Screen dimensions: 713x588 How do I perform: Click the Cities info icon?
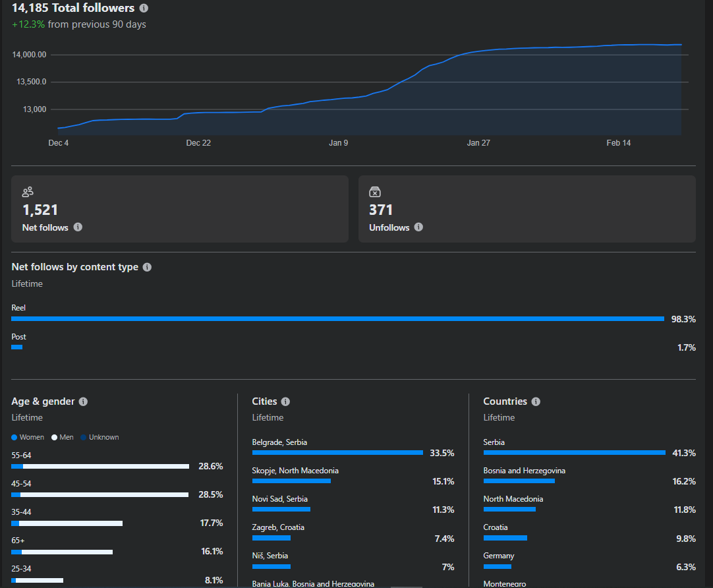[285, 401]
